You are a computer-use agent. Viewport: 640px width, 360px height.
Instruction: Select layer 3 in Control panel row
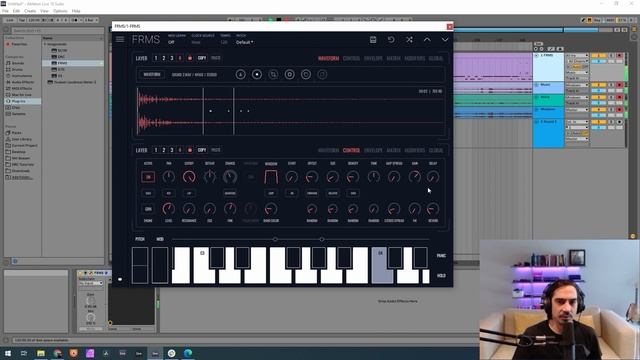(x=172, y=150)
